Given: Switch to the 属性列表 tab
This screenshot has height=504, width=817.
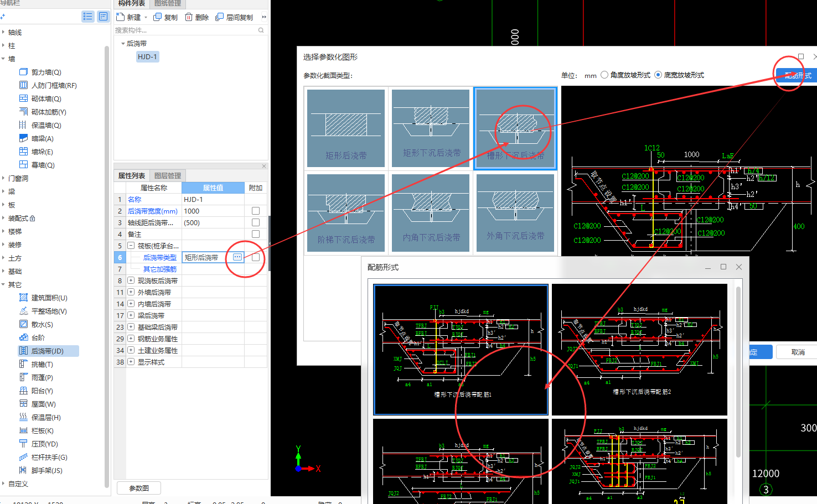Looking at the screenshot, I should (x=131, y=175).
